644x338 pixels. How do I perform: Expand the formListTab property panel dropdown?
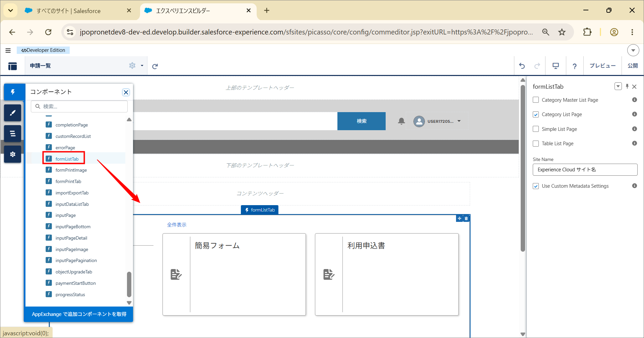pos(618,86)
